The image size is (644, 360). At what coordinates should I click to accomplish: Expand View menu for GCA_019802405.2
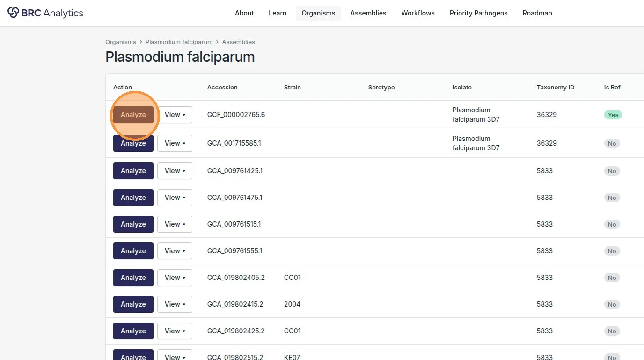[175, 278]
